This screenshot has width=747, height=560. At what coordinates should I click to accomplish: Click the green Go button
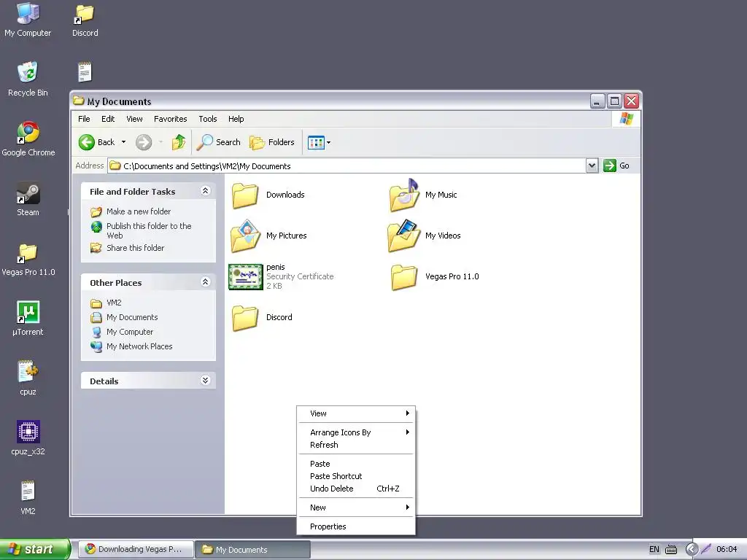pos(616,166)
